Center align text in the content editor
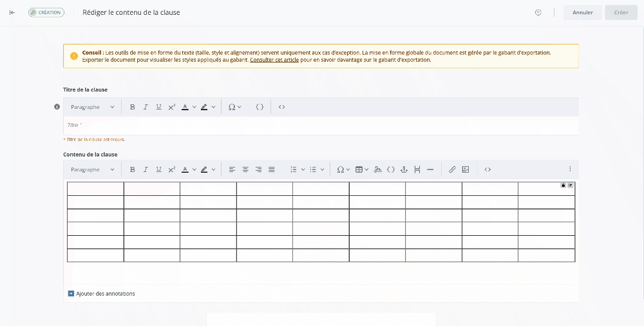Screen dimensions: 644x326 245,169
